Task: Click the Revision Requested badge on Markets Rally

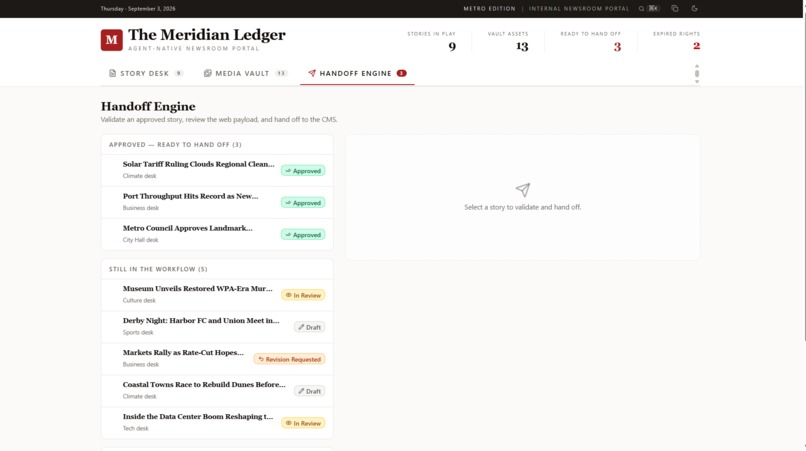Action: coord(289,359)
